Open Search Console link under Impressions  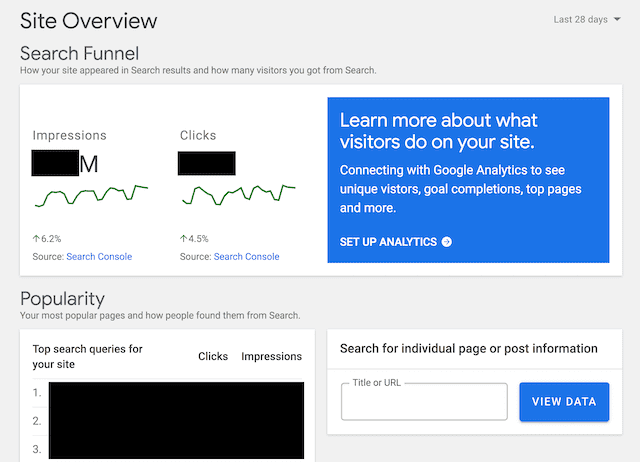[99, 257]
